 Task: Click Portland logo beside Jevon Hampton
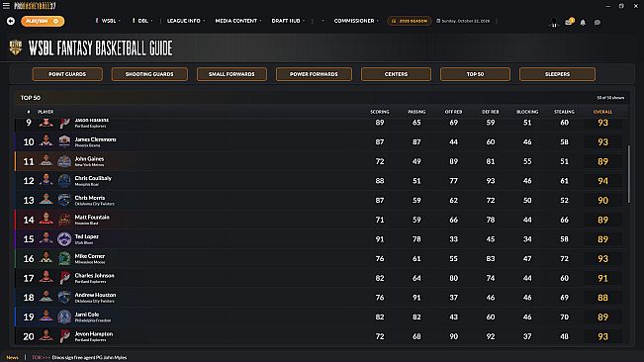(64, 335)
